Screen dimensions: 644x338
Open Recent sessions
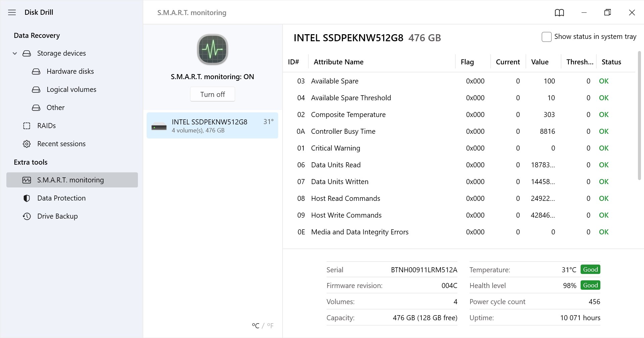click(x=72, y=144)
